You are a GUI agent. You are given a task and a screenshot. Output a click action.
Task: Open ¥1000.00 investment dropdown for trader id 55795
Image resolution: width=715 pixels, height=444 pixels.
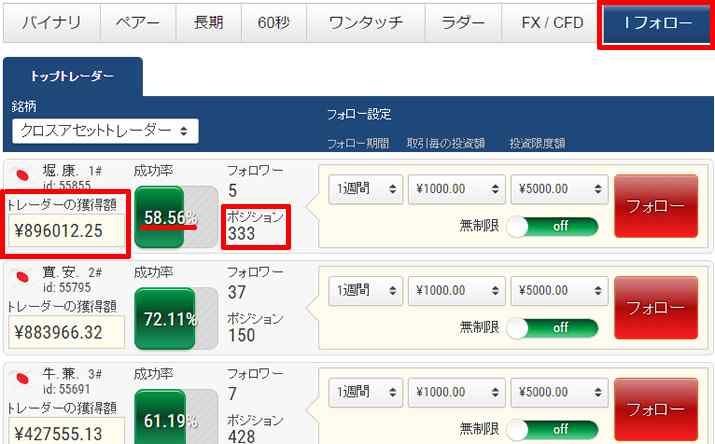coord(456,290)
